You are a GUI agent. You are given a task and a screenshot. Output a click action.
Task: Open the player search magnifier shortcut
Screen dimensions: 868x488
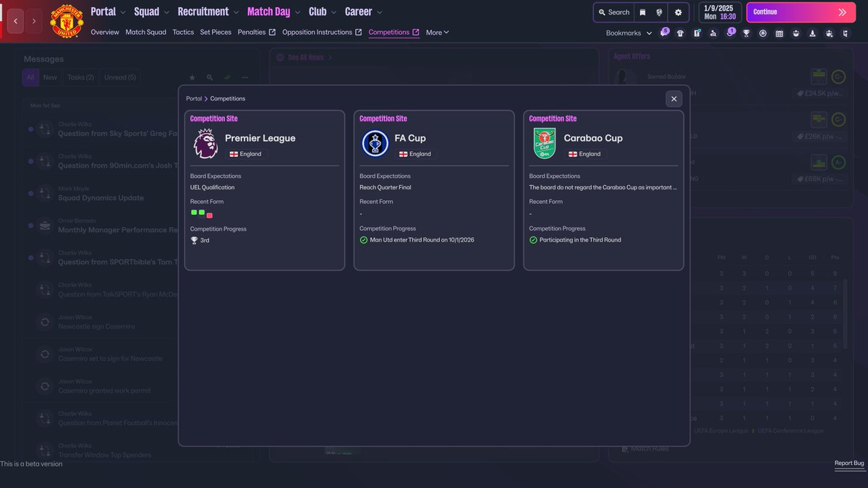click(x=713, y=33)
